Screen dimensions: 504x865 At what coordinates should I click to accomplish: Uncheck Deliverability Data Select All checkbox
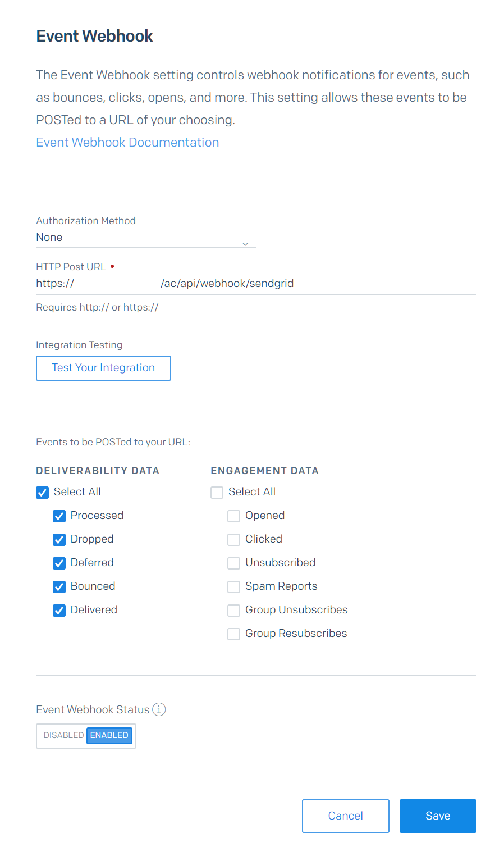[42, 493]
